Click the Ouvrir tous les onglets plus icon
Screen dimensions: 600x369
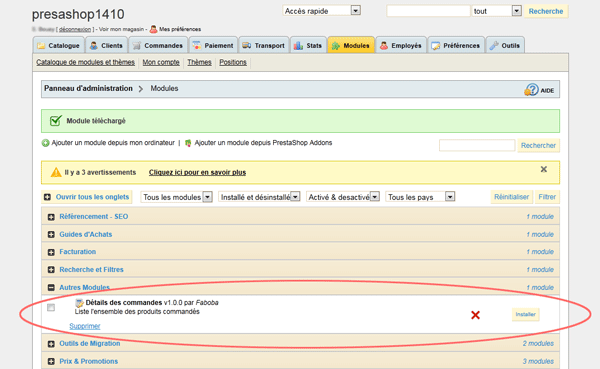coord(47,197)
